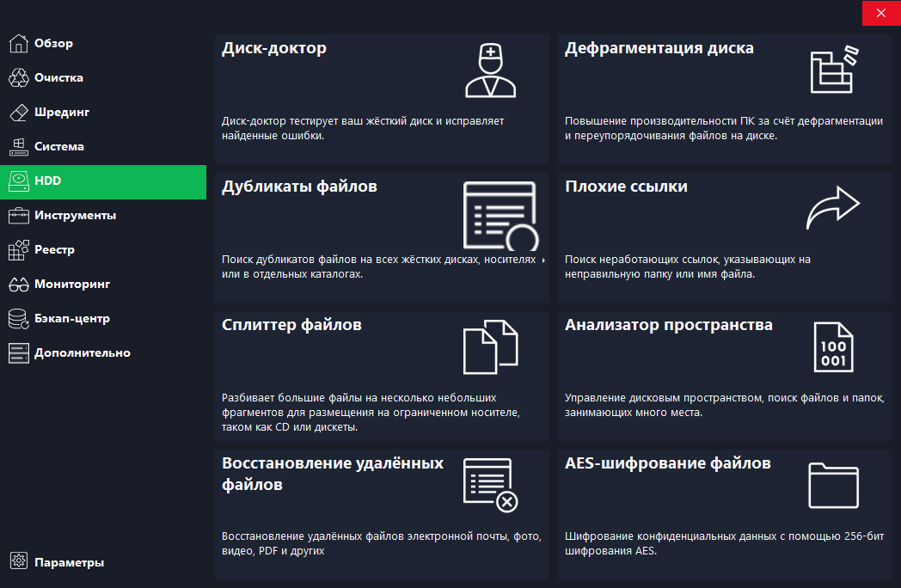
Task: Click the Обзор home icon
Action: coord(18,43)
